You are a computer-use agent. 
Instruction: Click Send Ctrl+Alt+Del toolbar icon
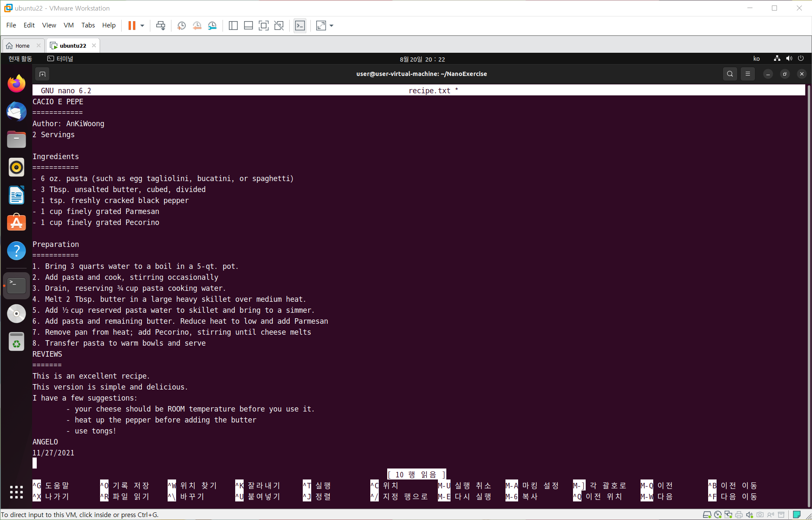point(160,26)
